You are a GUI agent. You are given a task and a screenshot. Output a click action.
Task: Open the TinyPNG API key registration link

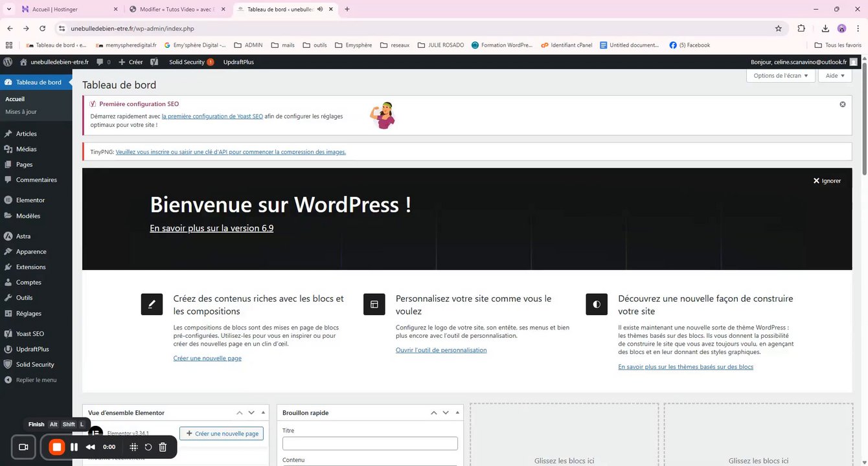[x=231, y=152]
